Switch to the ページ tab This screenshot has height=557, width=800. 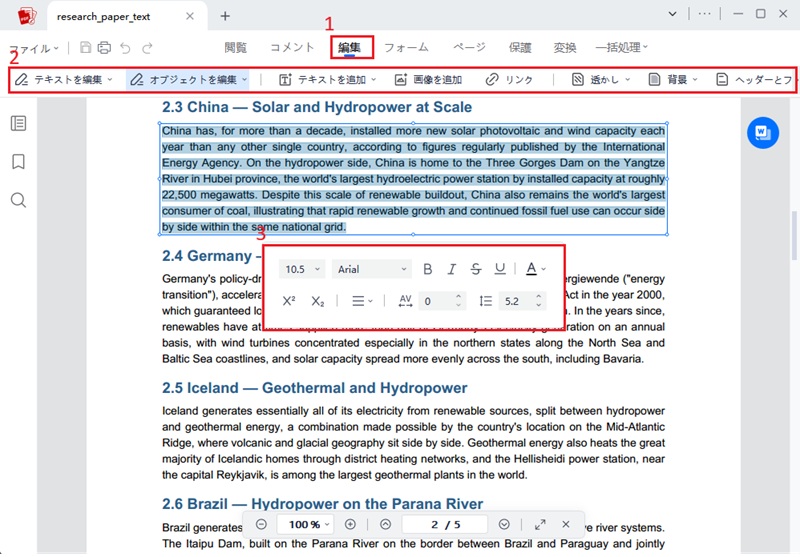[469, 47]
